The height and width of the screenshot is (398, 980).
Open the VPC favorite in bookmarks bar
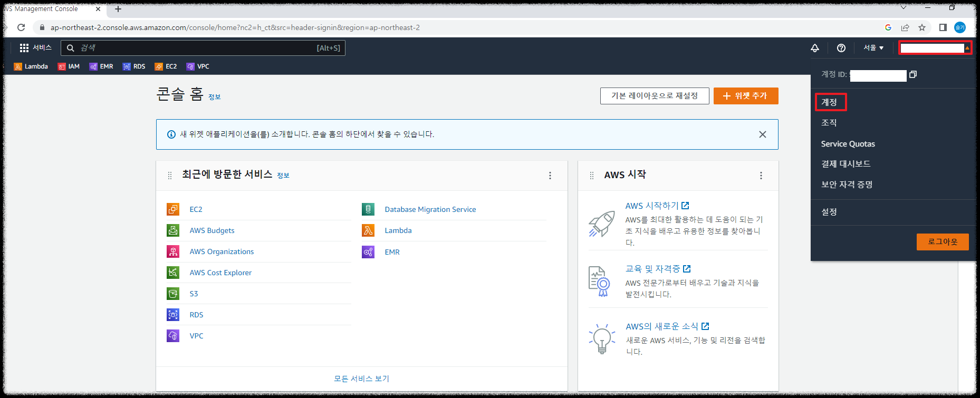pos(198,66)
